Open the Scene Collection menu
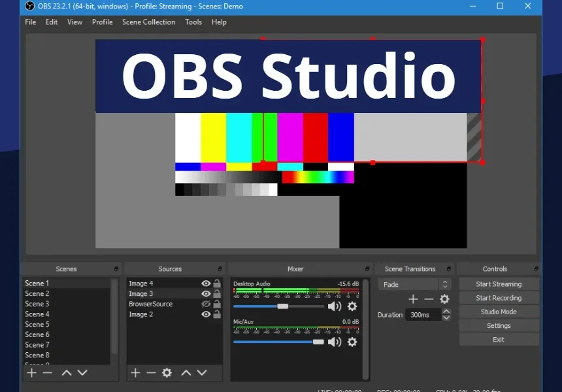 148,22
